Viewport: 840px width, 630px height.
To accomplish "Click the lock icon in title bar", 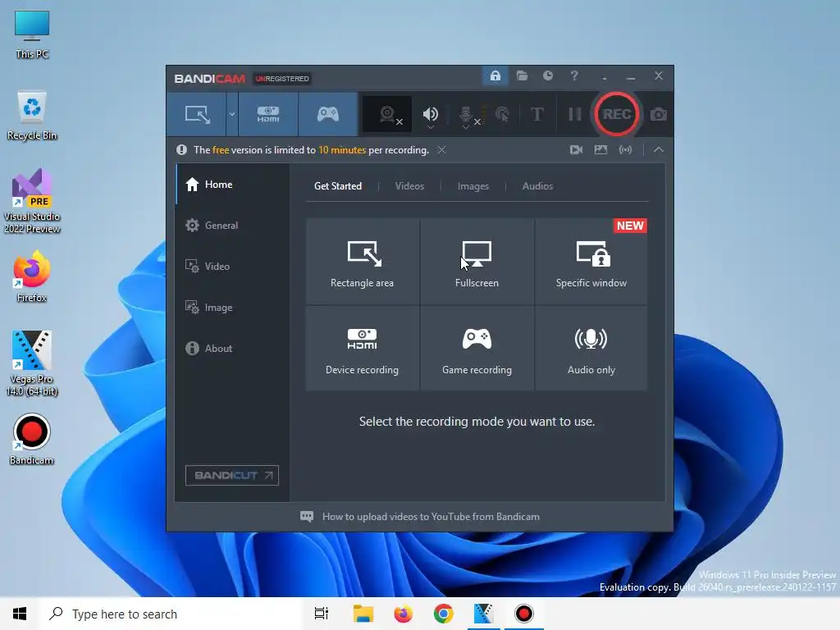I will click(495, 75).
